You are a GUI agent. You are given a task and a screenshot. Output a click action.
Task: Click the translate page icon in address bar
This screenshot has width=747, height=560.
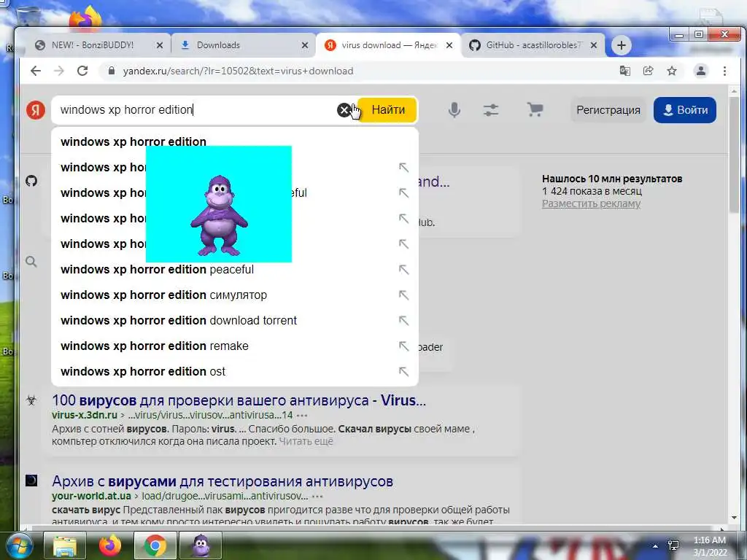tap(624, 71)
